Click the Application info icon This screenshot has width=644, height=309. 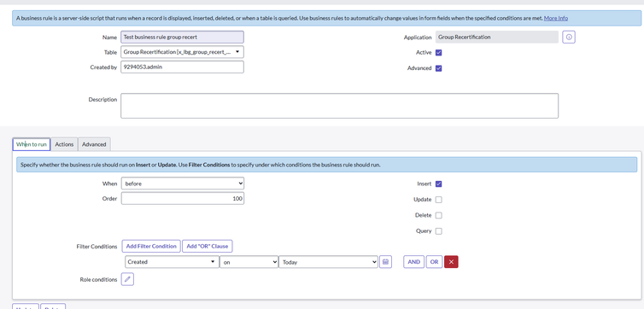point(569,37)
